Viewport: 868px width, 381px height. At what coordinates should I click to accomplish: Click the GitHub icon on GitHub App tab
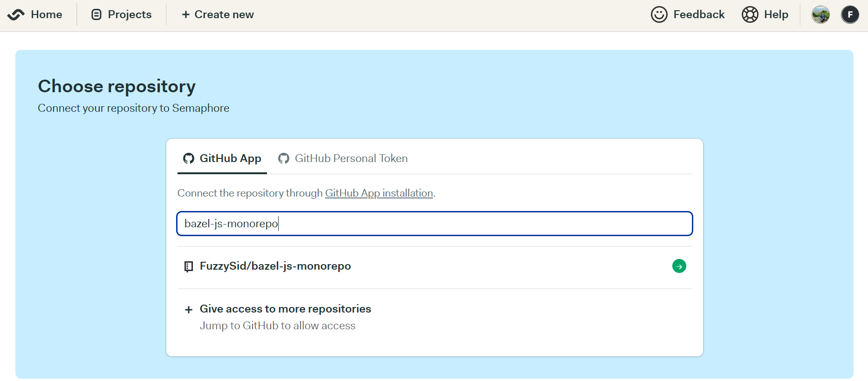pyautogui.click(x=188, y=158)
